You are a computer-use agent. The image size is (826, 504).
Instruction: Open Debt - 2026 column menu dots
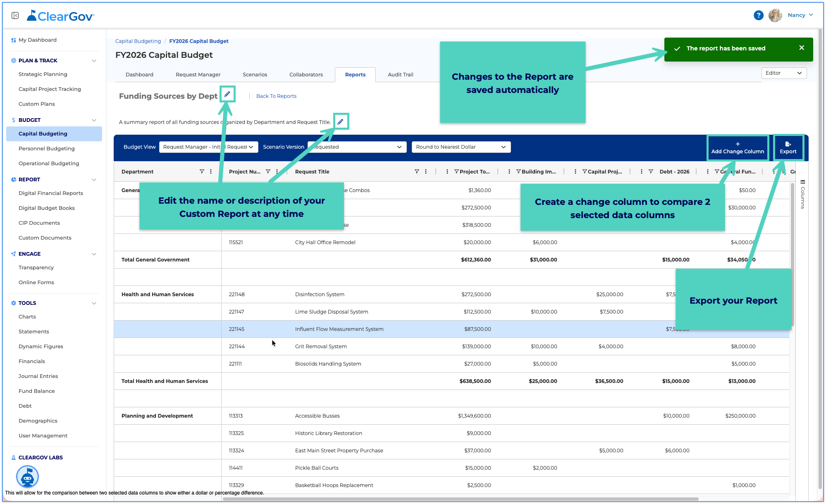[x=642, y=171]
